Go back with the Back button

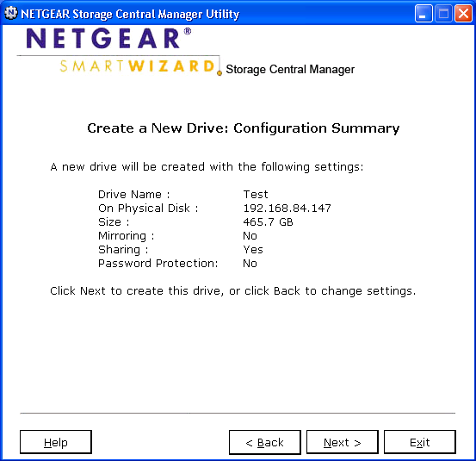(x=265, y=442)
